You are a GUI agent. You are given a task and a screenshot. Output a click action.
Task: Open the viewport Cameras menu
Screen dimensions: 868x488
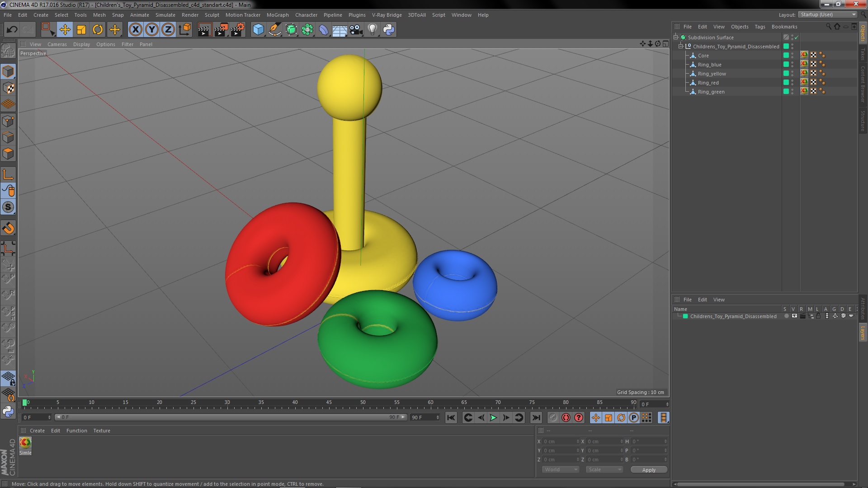point(57,44)
